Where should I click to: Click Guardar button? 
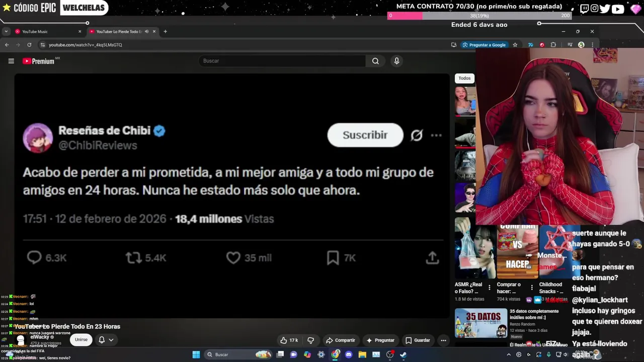tap(418, 340)
